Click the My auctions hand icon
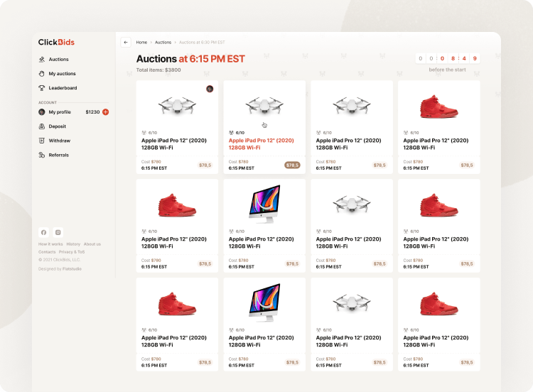533x392 pixels. 42,74
